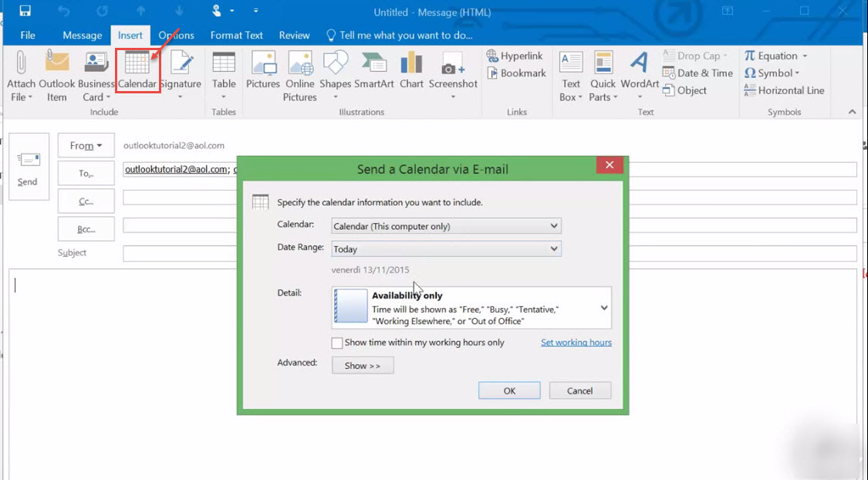Expand the Detail level dropdown
The width and height of the screenshot is (868, 480).
pos(604,308)
